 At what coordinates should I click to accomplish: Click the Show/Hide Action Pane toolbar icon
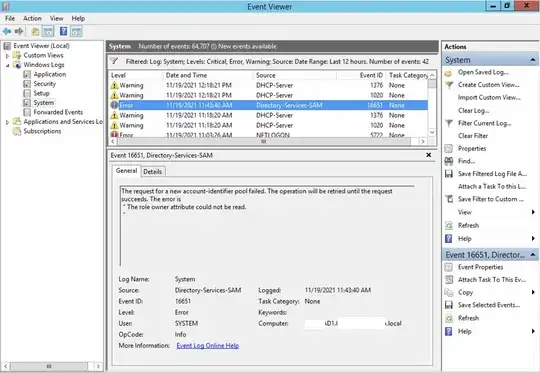(x=76, y=32)
